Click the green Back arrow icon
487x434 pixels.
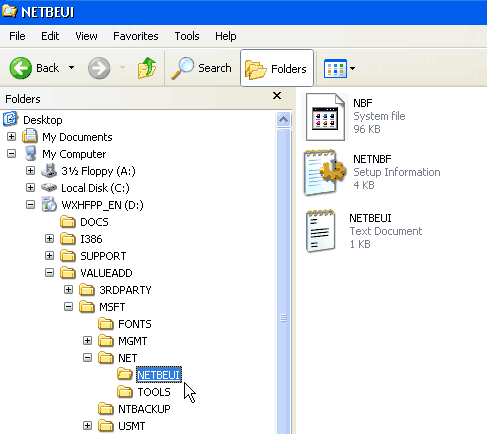click(x=21, y=68)
